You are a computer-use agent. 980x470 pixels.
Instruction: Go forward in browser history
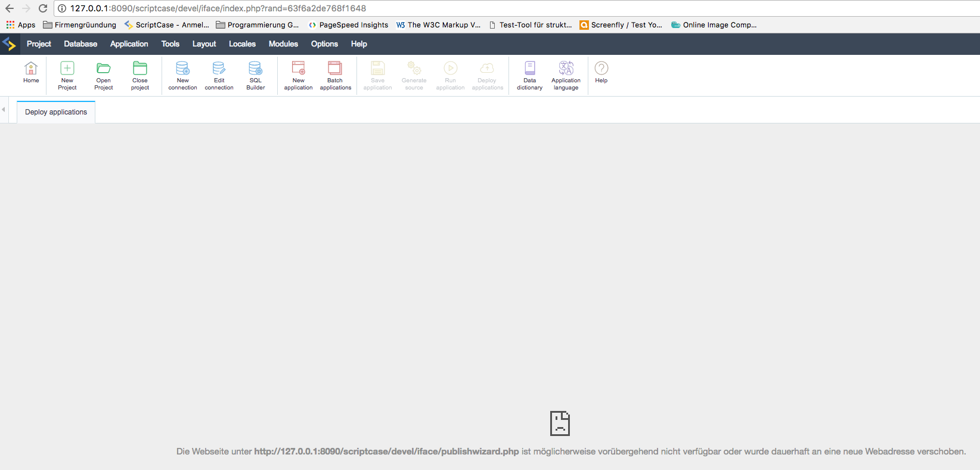pos(26,8)
